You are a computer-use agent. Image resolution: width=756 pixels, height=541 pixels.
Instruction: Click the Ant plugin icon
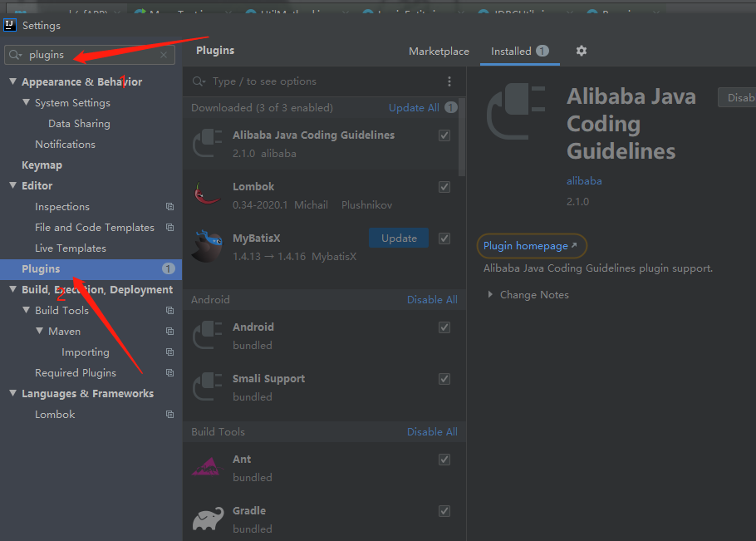(x=206, y=466)
